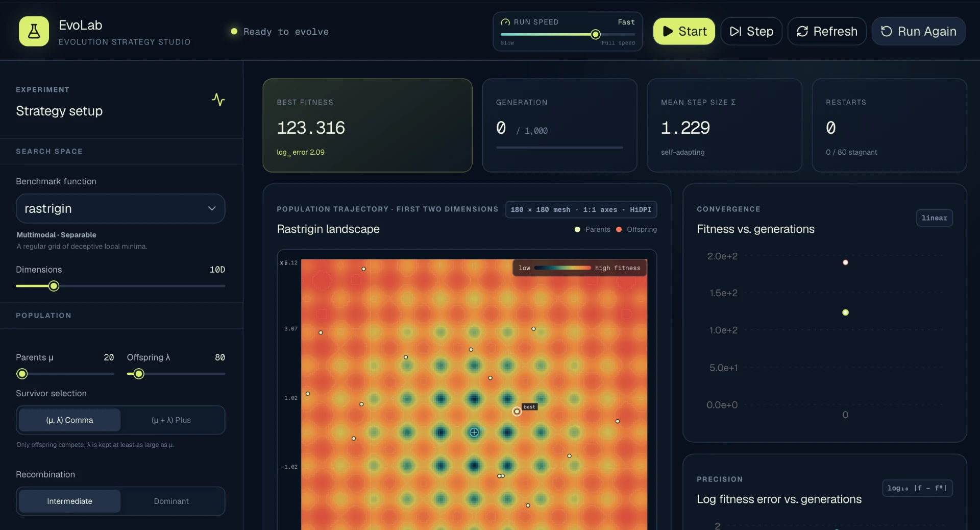Click the 'self-adapting' label
Viewport: 980px width, 530px height.
pyautogui.click(x=682, y=152)
